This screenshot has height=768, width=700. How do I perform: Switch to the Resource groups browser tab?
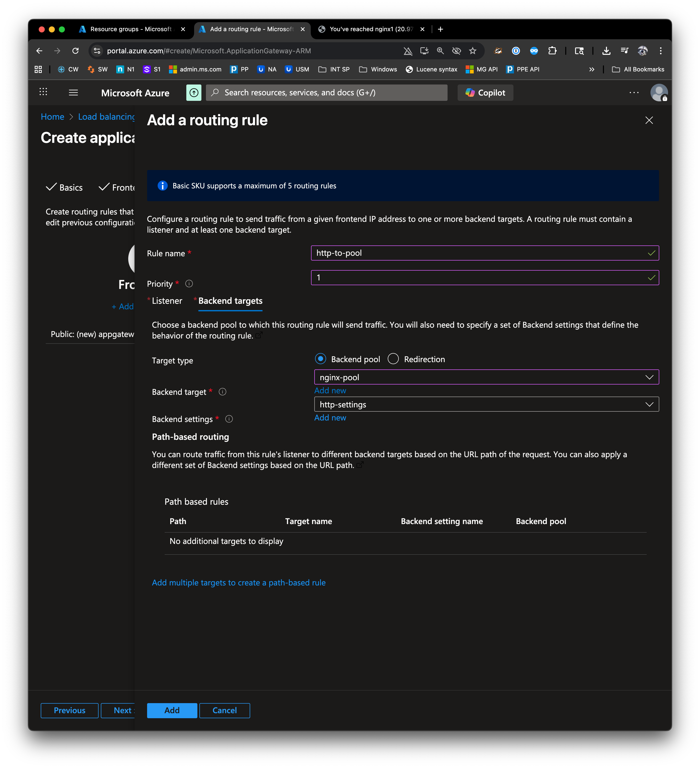coord(131,29)
